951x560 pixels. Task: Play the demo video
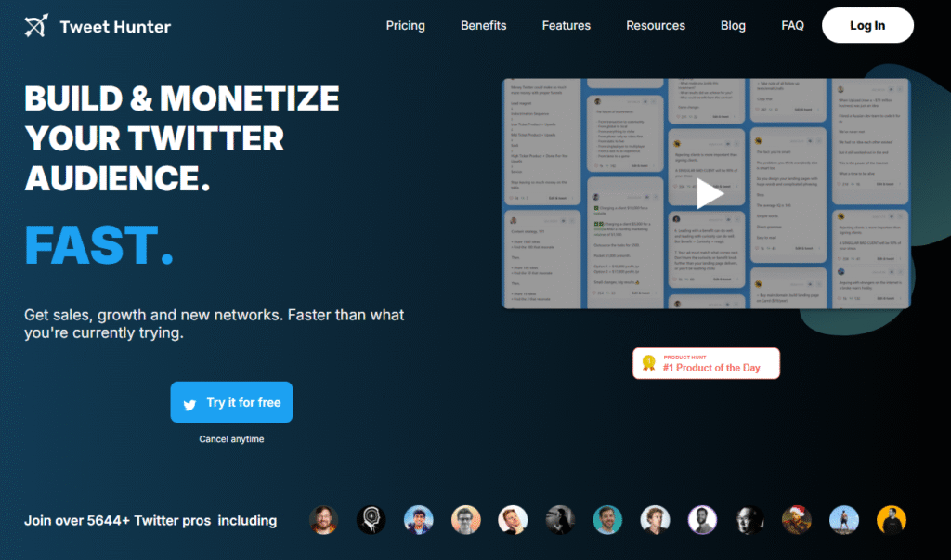pos(709,193)
